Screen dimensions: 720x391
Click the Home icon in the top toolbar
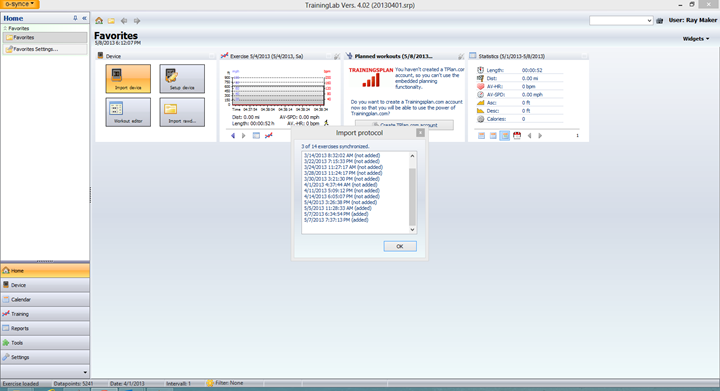click(99, 21)
